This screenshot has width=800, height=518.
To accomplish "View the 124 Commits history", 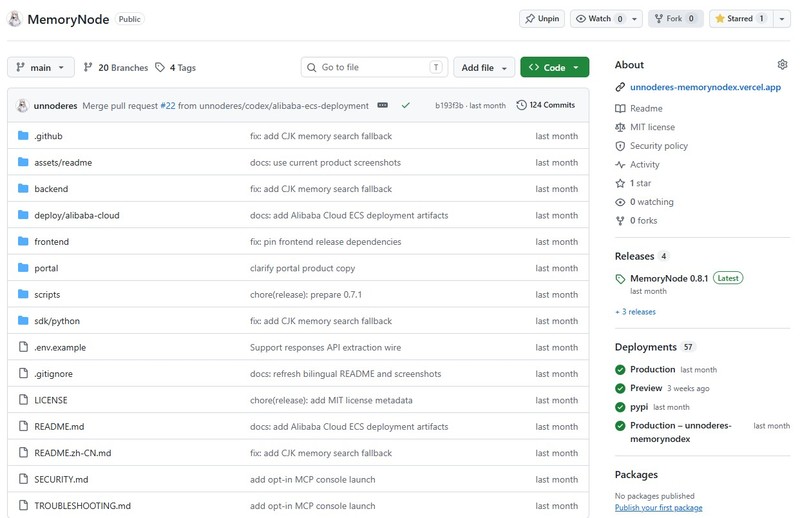I will click(x=545, y=105).
